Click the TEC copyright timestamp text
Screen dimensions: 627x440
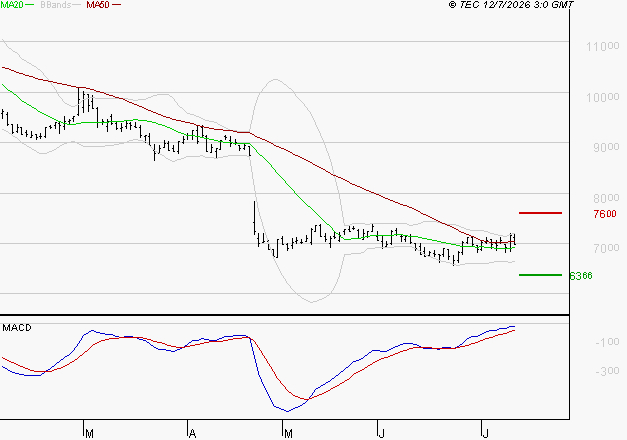tap(511, 5)
